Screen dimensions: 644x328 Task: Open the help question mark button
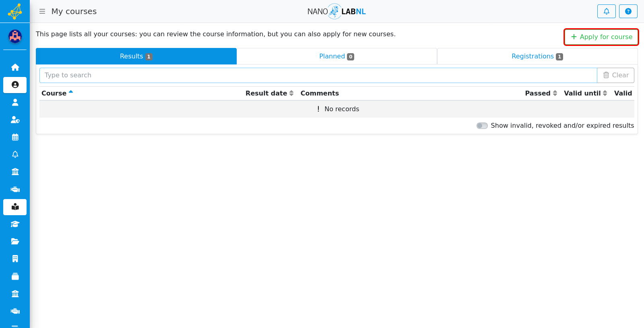click(x=628, y=11)
